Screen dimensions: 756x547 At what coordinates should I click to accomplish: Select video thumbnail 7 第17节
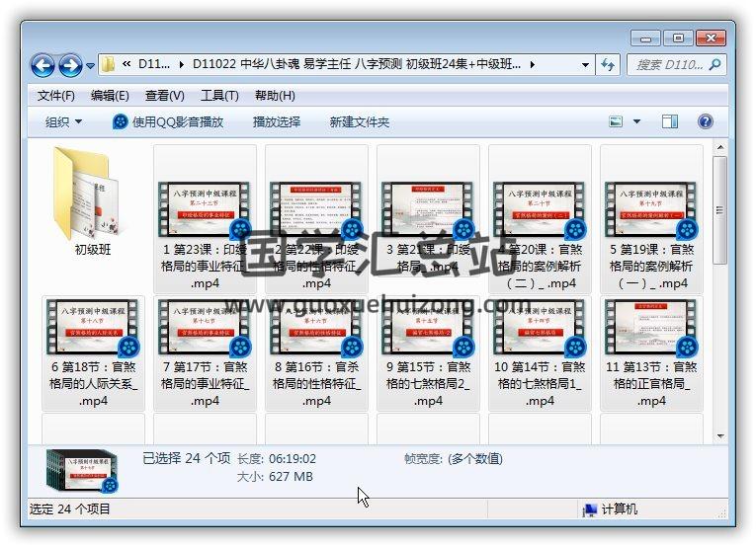pyautogui.click(x=205, y=328)
